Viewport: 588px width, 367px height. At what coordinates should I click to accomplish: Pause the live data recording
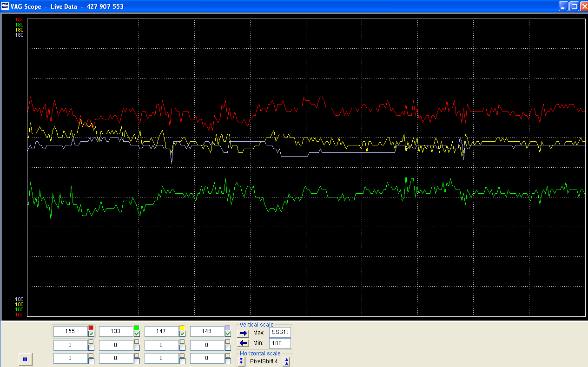(x=25, y=359)
